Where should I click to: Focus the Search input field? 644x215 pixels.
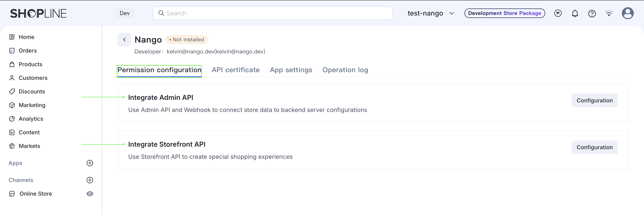273,13
